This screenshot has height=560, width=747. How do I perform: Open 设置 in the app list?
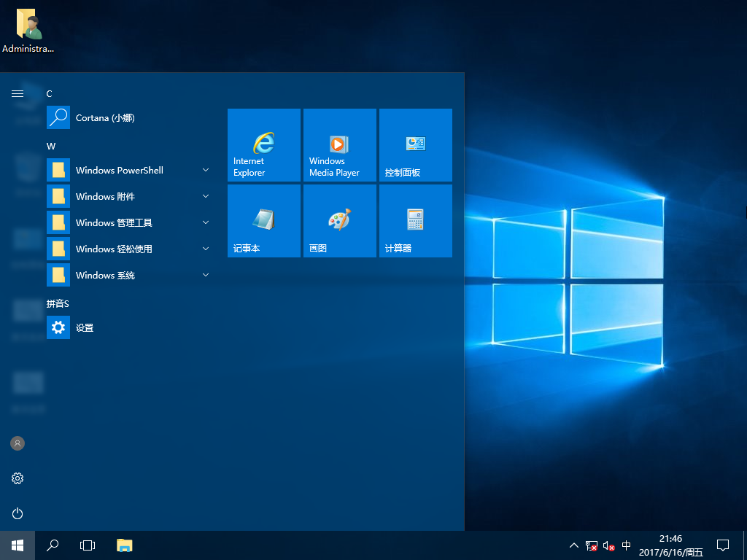pyautogui.click(x=128, y=327)
